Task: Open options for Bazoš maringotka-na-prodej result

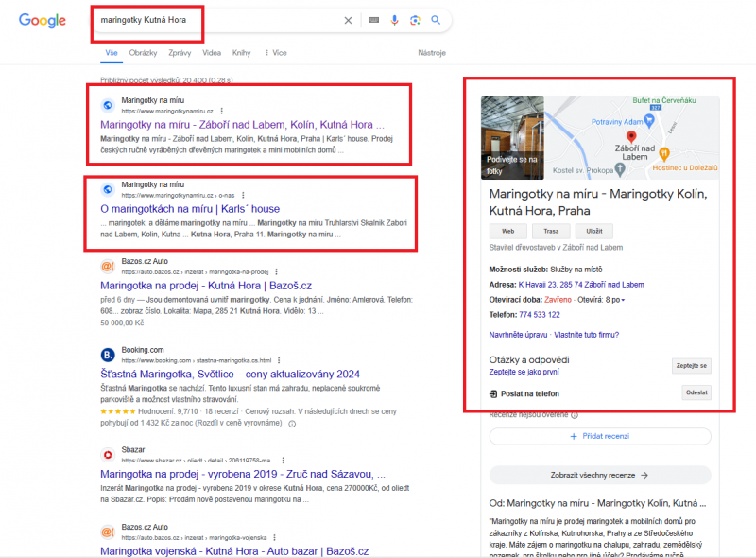Action: click(276, 271)
